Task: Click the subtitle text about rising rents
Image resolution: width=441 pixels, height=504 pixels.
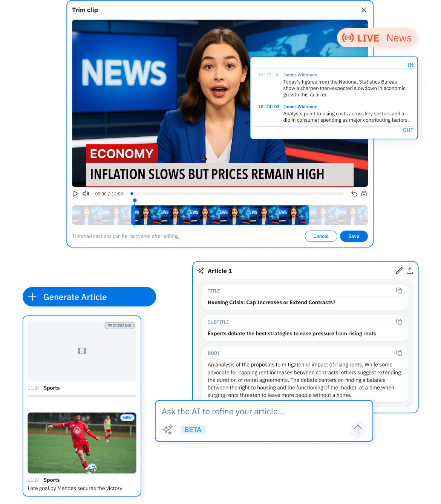Action: coord(292,334)
